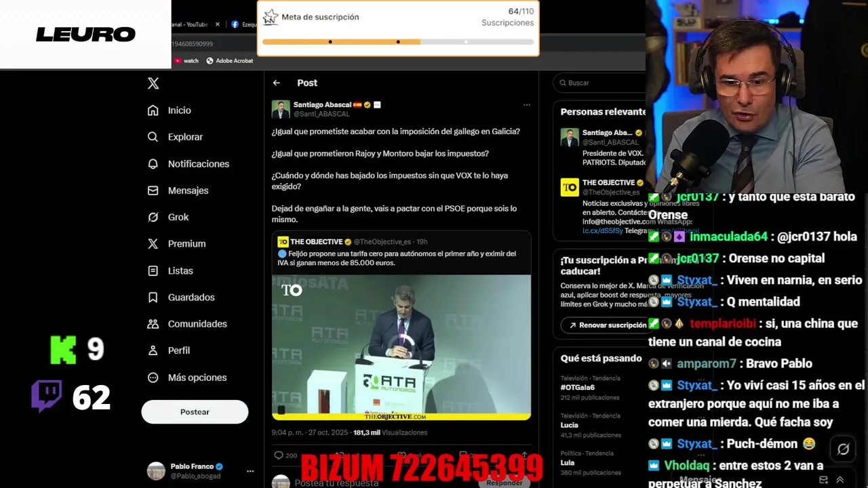Open Perfil in the sidebar
Image resolution: width=868 pixels, height=488 pixels.
[169, 350]
